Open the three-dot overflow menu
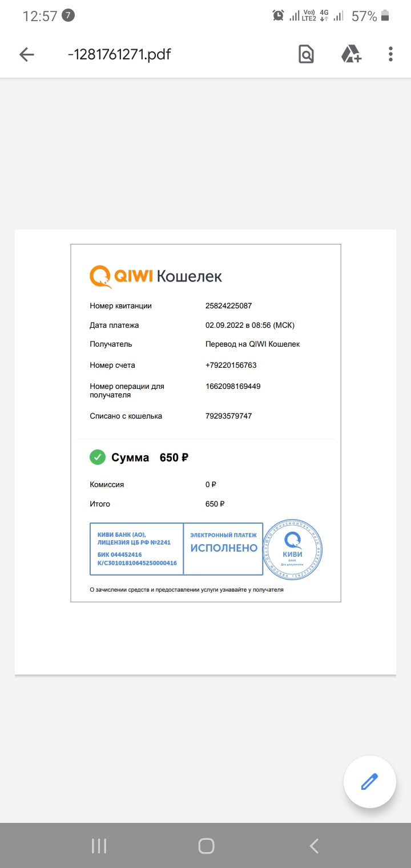411x868 pixels. click(x=390, y=54)
